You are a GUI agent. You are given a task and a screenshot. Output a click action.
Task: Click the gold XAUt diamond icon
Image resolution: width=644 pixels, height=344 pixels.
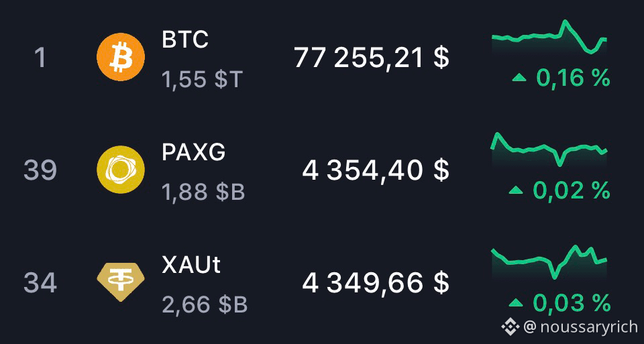tap(121, 282)
